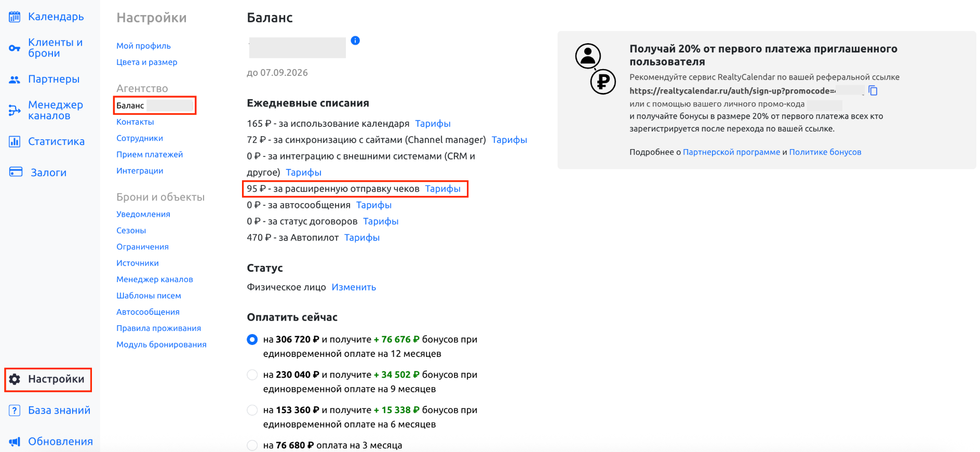The width and height of the screenshot is (980, 452).
Task: Select the 12-month payment of 306 720 ₽
Action: pyautogui.click(x=252, y=339)
